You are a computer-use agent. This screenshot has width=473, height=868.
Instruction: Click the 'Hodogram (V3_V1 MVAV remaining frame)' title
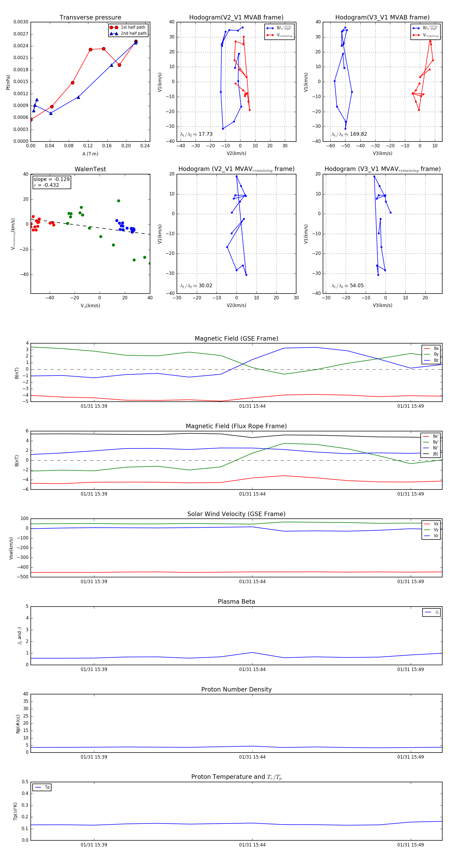(x=382, y=169)
